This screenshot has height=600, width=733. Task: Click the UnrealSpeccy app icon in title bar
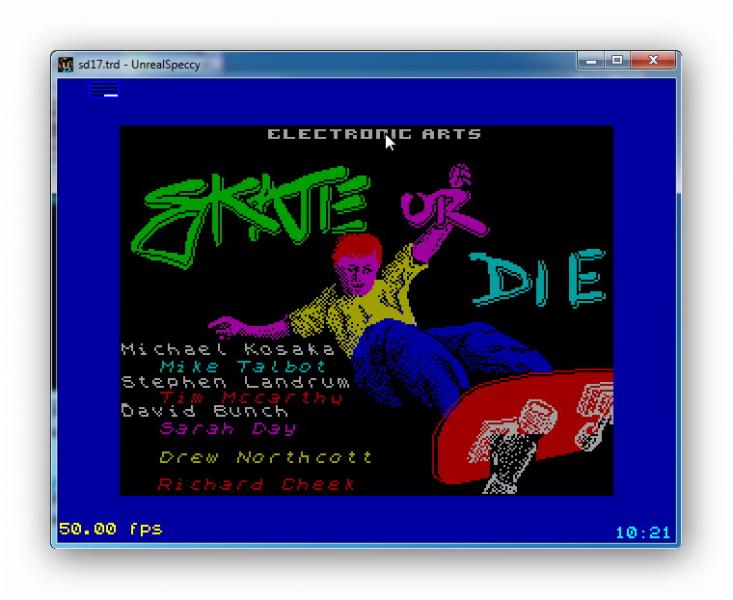pyautogui.click(x=66, y=64)
